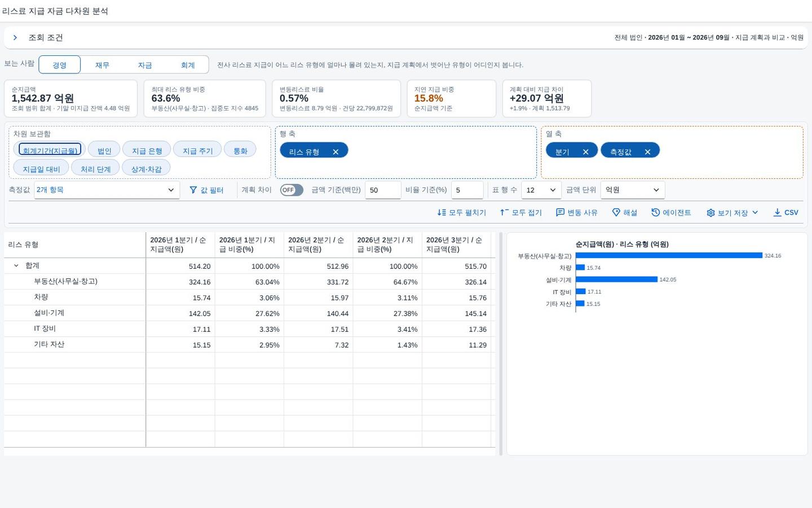Viewport: 812px width, 508px height.
Task: Open the 측정값 2개 항목 dropdown
Action: (107, 190)
